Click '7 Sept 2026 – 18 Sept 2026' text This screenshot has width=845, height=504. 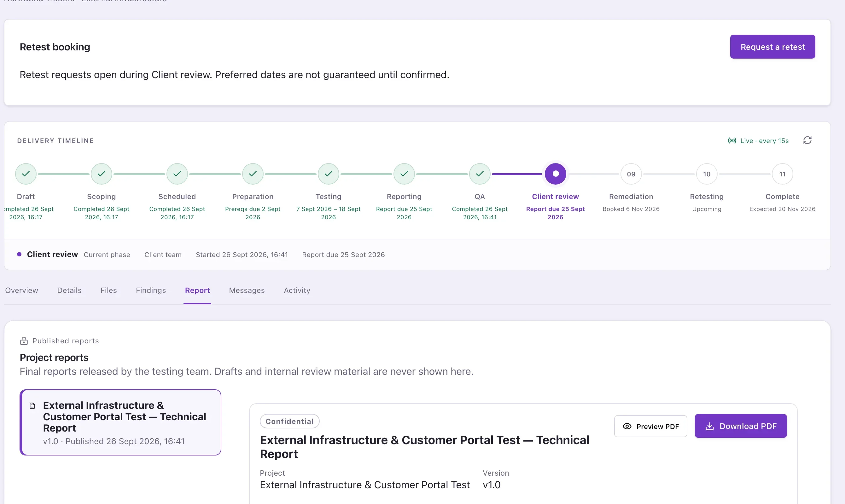(x=328, y=213)
